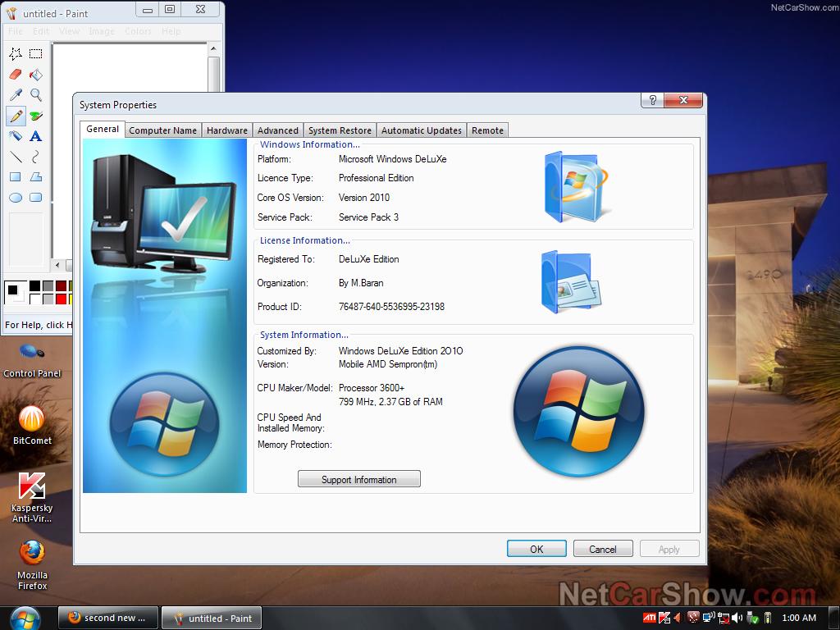The image size is (840, 630).
Task: Activate the Pick Color eyedropper tool
Action: tap(16, 95)
